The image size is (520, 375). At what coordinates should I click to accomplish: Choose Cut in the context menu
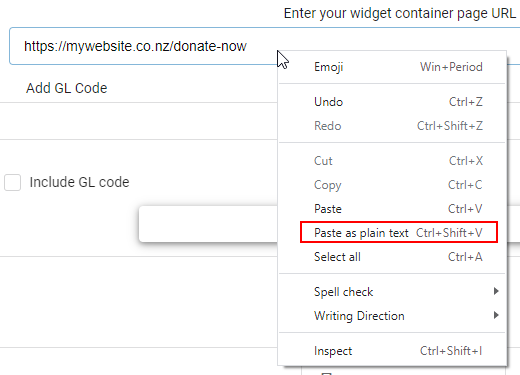(x=392, y=161)
